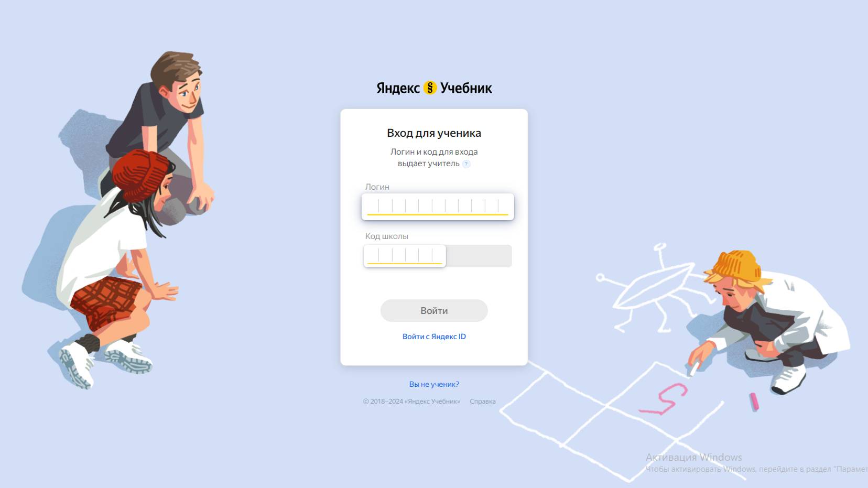Open the Справка link in the footer
Screen dimensions: 868x488
coord(483,402)
